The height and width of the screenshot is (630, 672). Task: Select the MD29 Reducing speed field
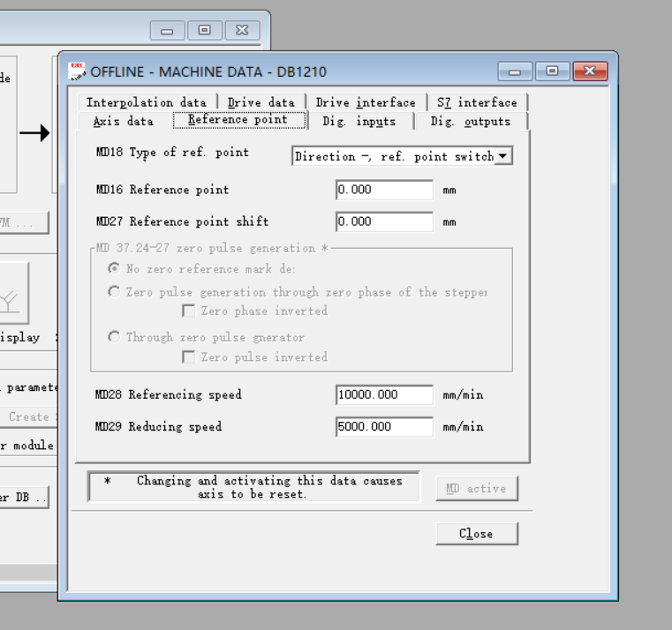click(384, 427)
